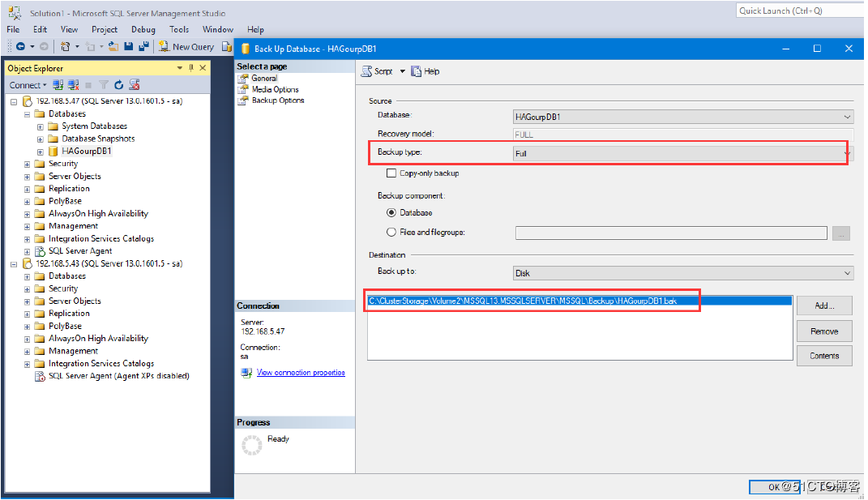Viewport: 868px width, 500px height.
Task: Click the Files and filegroups text field
Action: pos(672,233)
